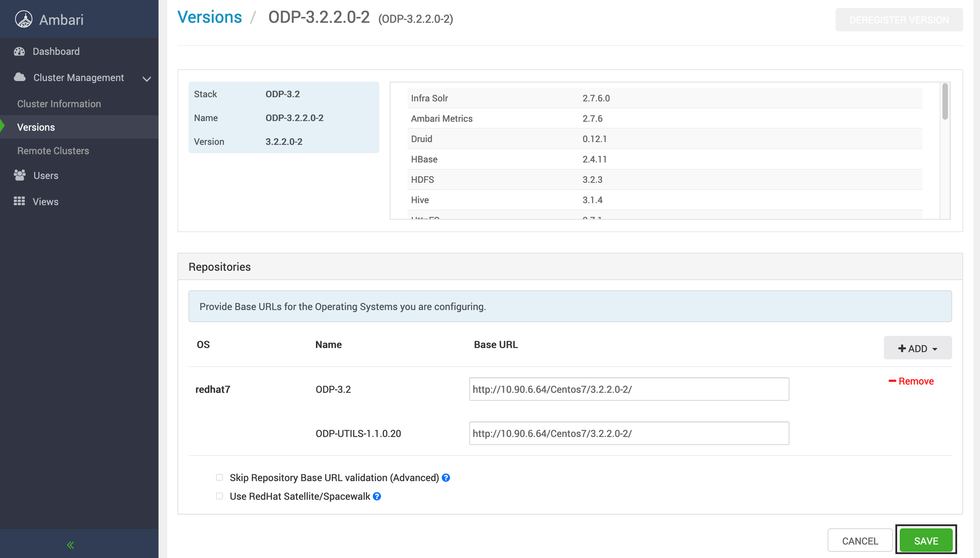Edit the ODP-3.2 Base URL field

click(x=629, y=389)
